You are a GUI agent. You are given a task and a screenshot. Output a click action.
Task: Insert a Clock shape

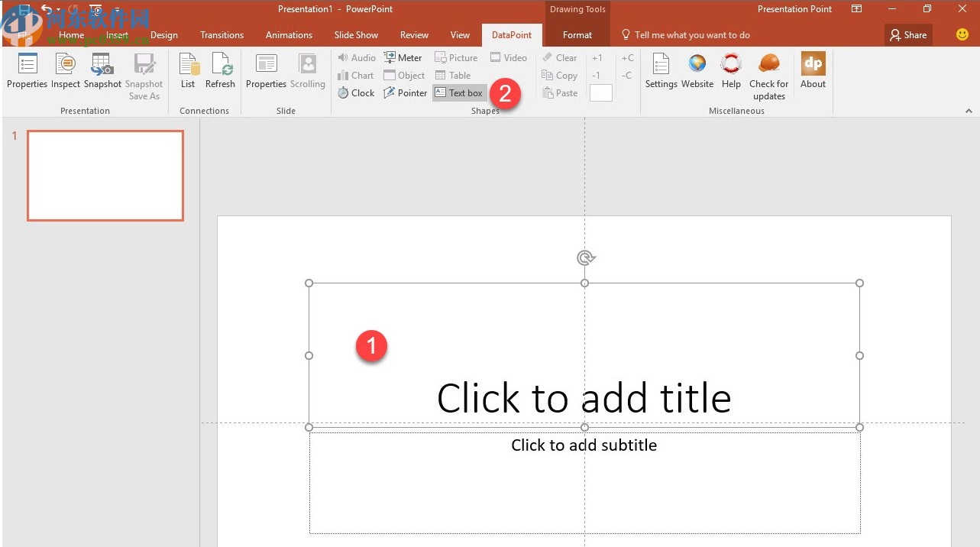click(356, 93)
